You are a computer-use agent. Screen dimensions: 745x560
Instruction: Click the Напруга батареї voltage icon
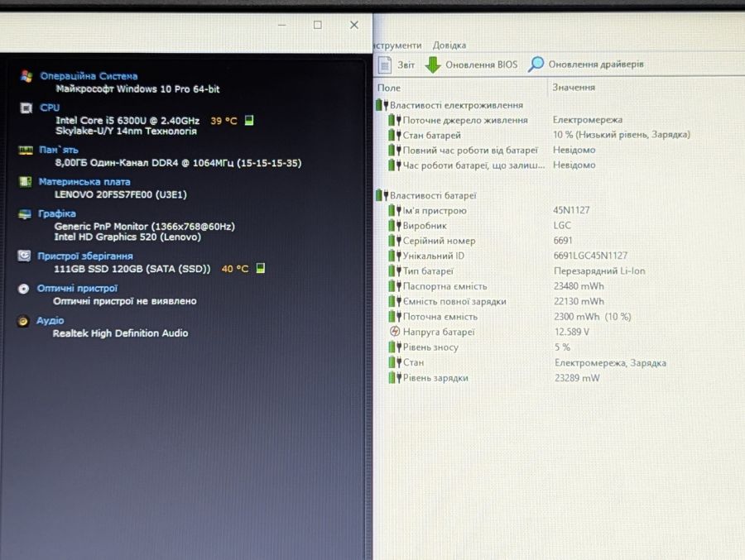coord(395,332)
